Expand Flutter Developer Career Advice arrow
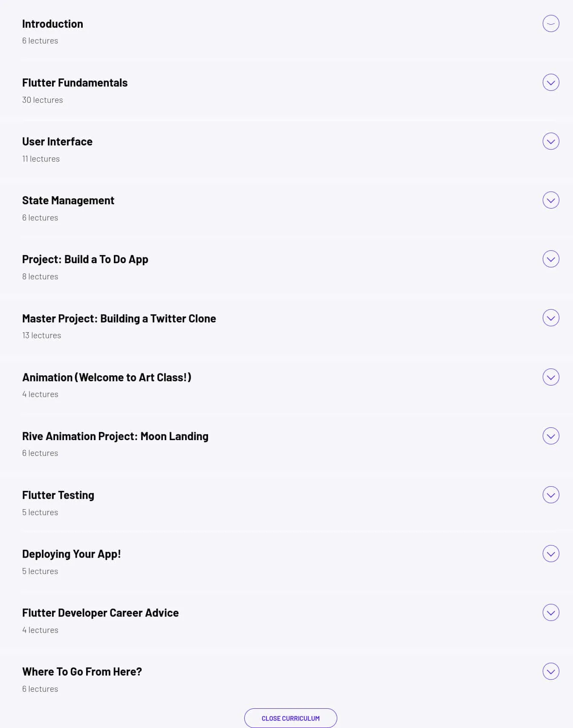The height and width of the screenshot is (728, 573). pos(551,612)
